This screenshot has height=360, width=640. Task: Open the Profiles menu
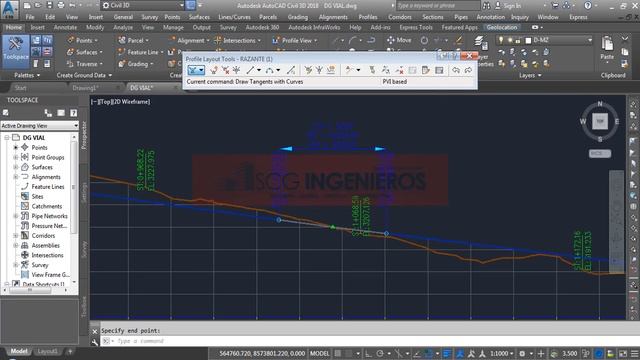coord(368,17)
